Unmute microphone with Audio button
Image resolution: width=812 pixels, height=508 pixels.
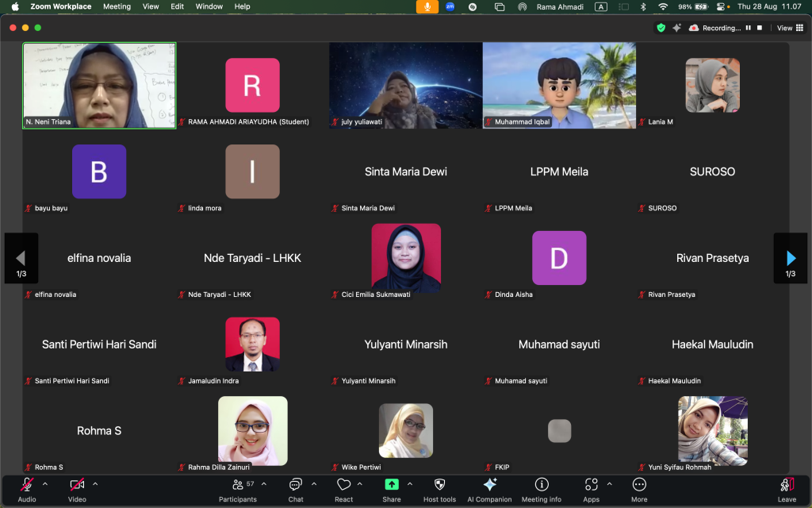pyautogui.click(x=27, y=489)
